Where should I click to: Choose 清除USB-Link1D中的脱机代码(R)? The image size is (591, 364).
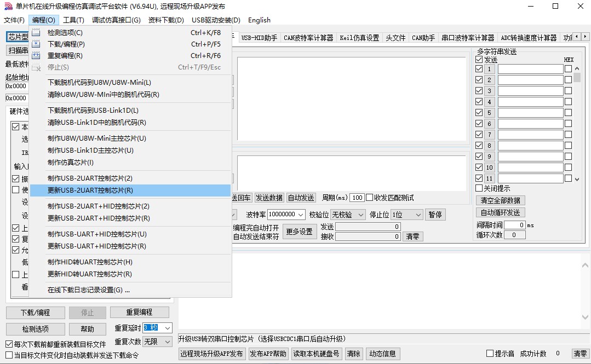click(130, 123)
